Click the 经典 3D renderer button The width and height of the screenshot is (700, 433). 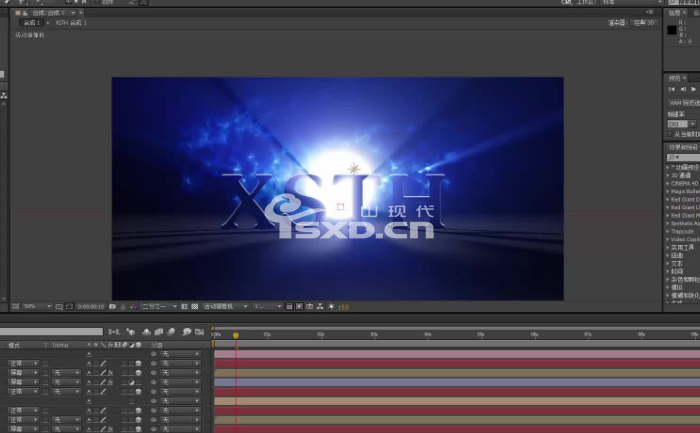tap(644, 23)
